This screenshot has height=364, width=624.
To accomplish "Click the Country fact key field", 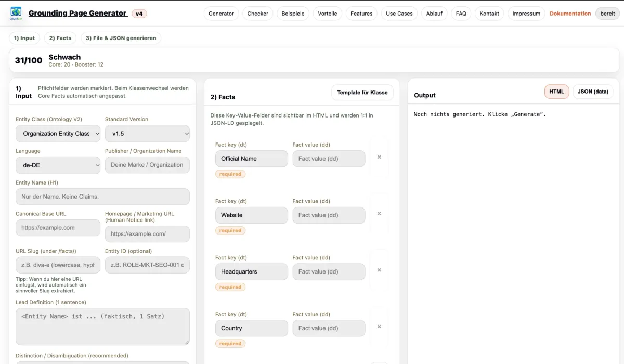I will 252,328.
